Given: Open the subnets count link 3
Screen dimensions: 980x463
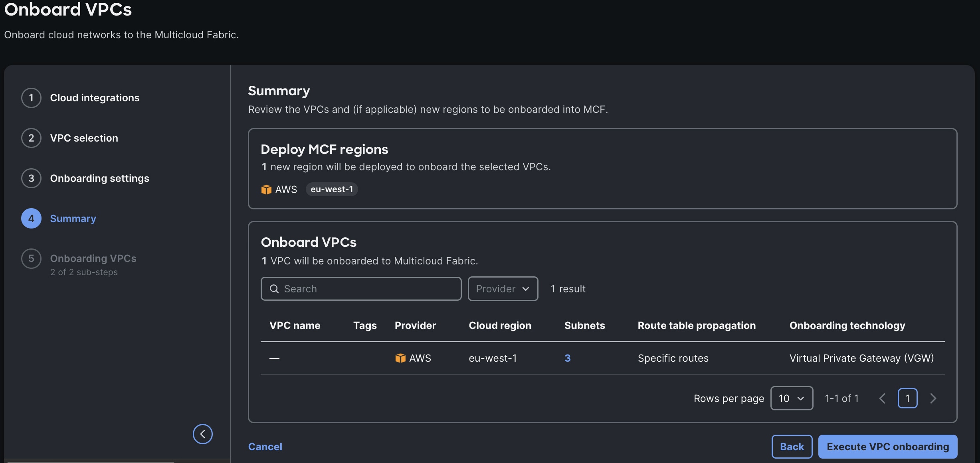Looking at the screenshot, I should point(568,358).
